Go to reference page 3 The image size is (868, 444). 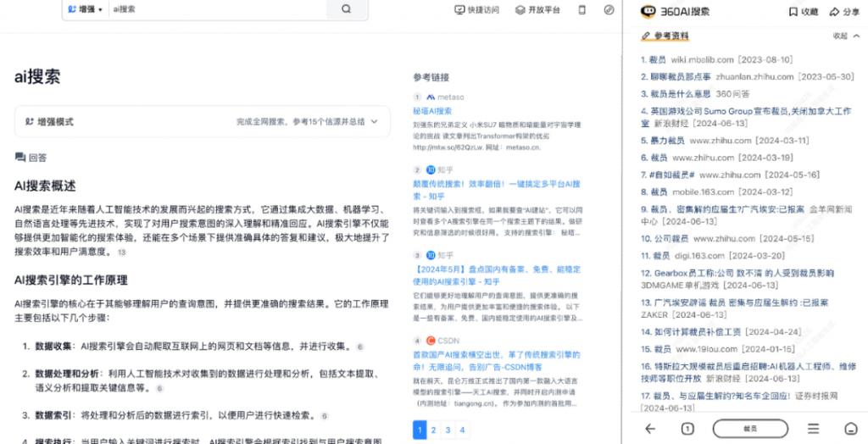(448, 430)
